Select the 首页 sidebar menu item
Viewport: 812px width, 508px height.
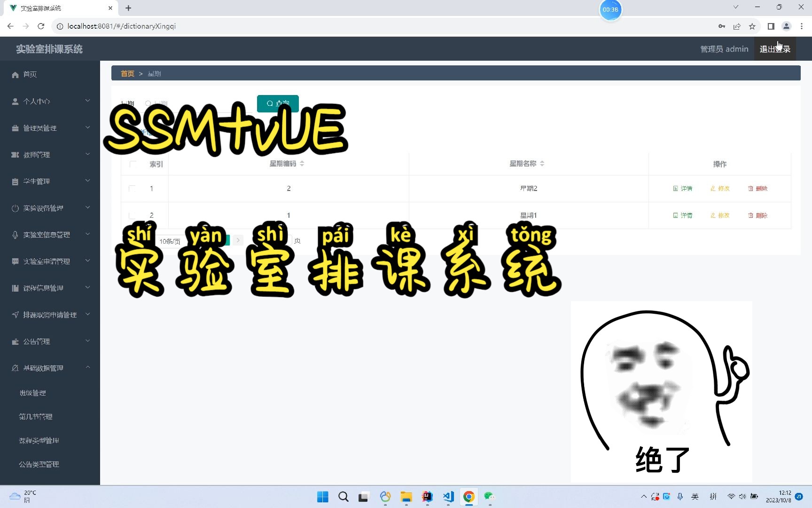pyautogui.click(x=50, y=75)
